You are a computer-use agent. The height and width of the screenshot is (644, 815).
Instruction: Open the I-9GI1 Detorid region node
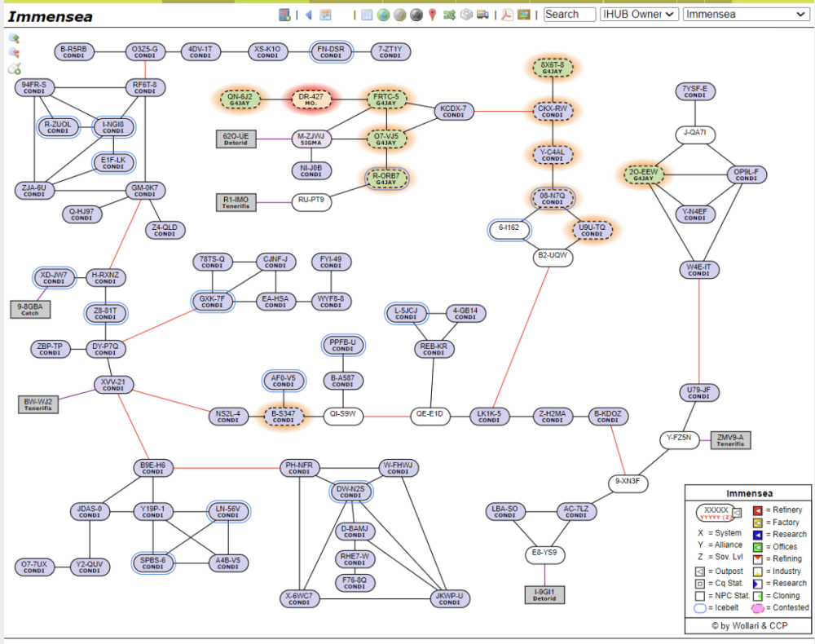click(544, 594)
